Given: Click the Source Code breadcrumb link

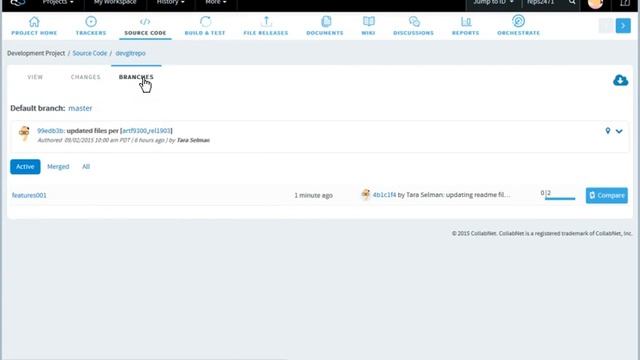Looking at the screenshot, I should [x=89, y=53].
